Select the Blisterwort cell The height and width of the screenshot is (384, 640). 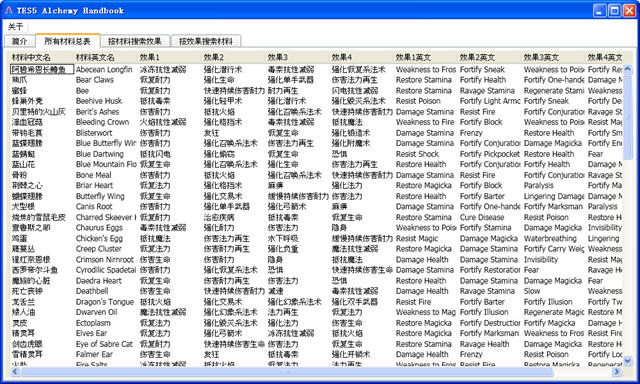[94, 133]
